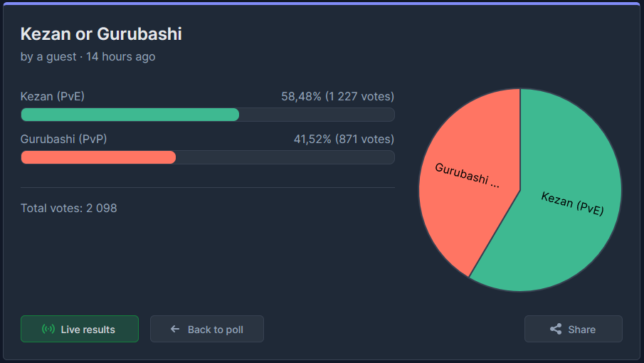Image resolution: width=644 pixels, height=363 pixels.
Task: Go back via Back to poll button
Action: [207, 329]
